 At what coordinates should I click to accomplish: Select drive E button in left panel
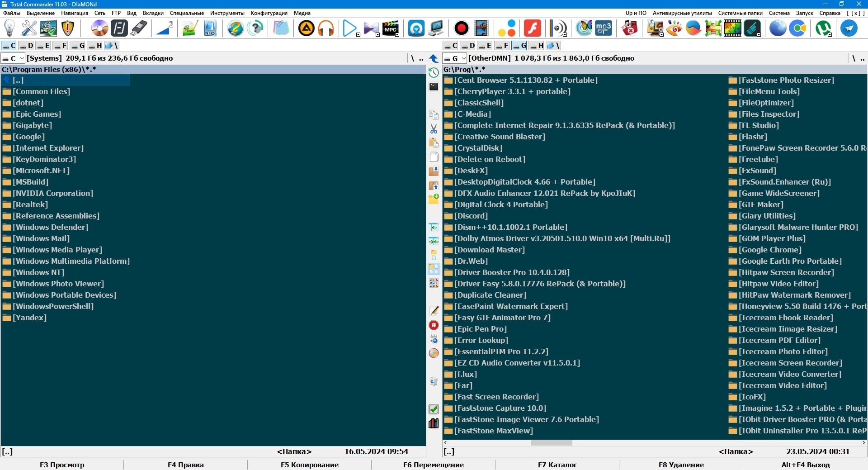43,46
